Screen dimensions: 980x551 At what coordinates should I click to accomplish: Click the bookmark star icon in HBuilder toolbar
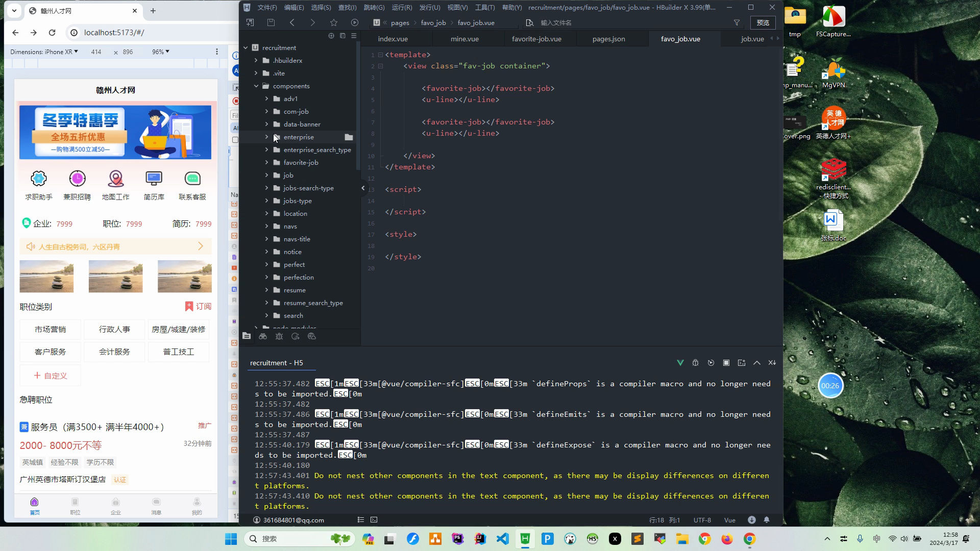333,22
